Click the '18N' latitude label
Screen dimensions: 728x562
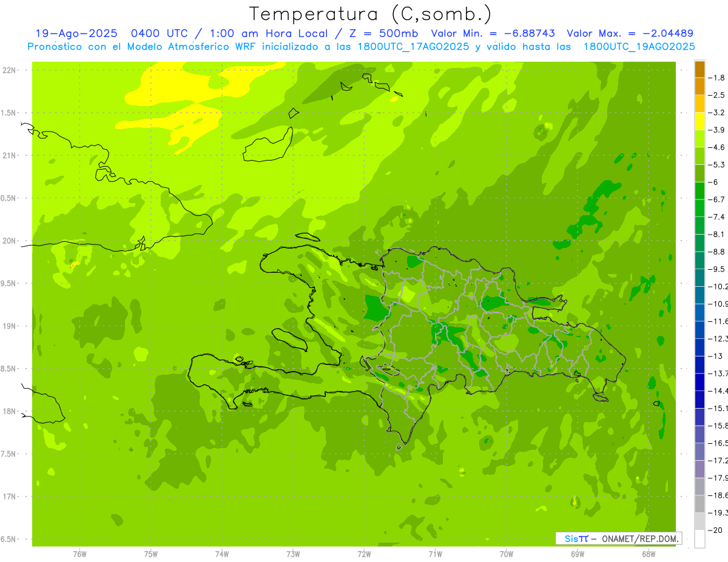click(8, 411)
